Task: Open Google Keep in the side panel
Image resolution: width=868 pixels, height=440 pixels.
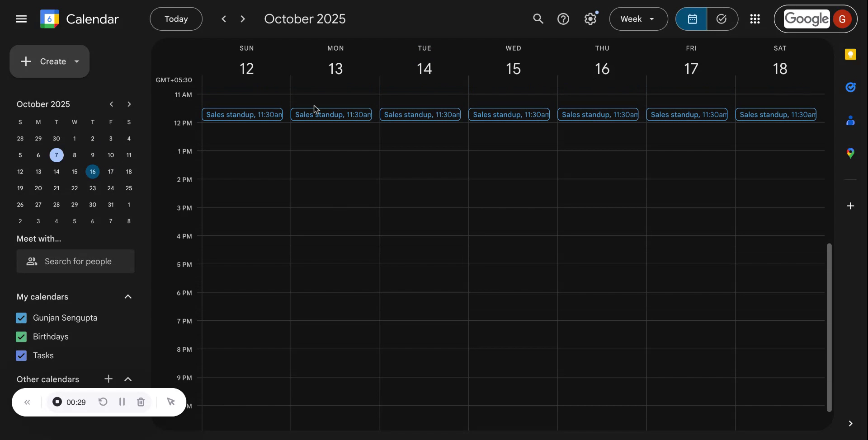Action: click(x=851, y=54)
